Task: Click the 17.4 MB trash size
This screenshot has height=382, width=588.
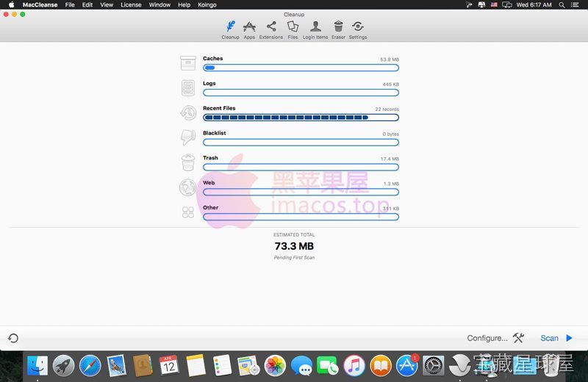Action: click(390, 159)
